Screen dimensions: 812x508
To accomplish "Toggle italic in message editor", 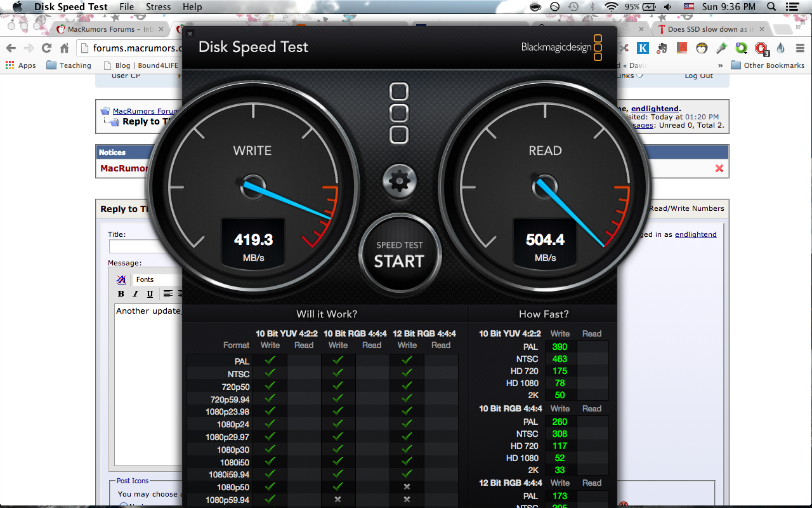I will click(135, 294).
